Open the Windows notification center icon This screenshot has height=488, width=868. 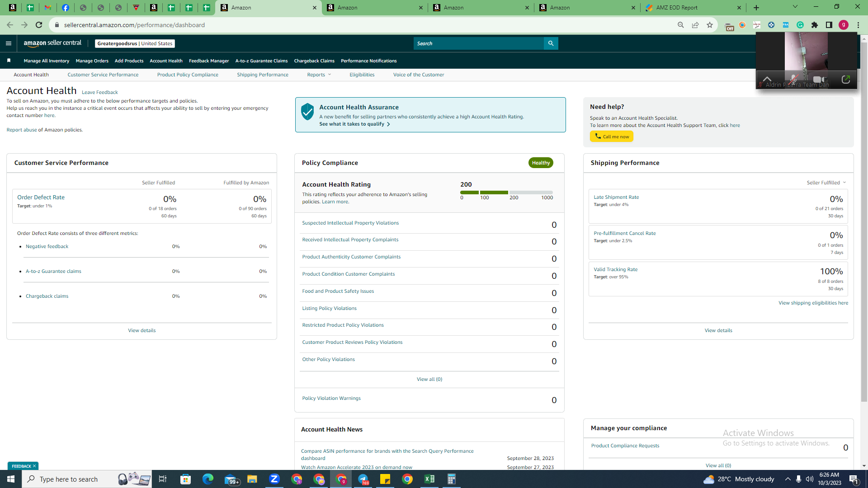[854, 479]
